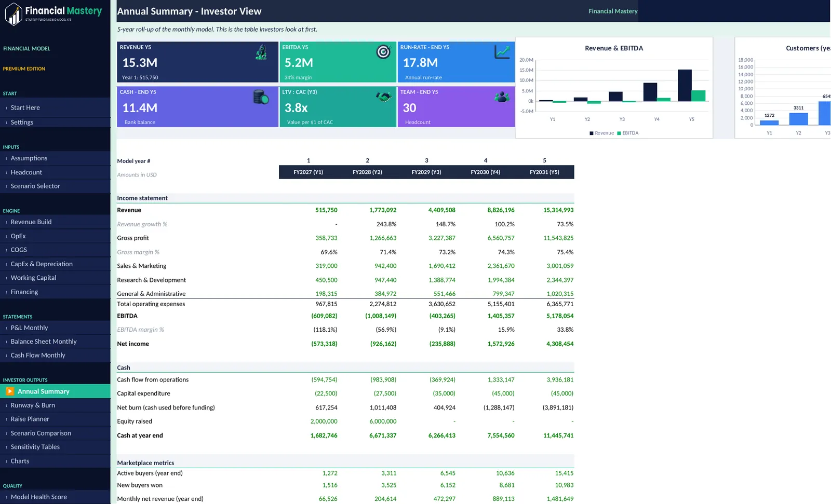Screen dimensions: 831x504
Task: Open the COGS sheet
Action: click(55, 250)
